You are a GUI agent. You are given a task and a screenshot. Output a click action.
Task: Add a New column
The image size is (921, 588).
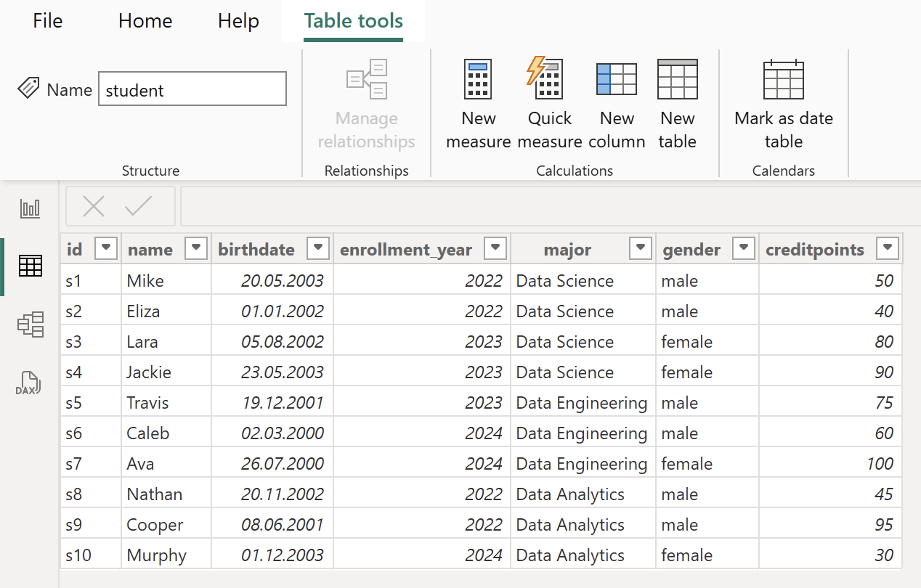[617, 105]
